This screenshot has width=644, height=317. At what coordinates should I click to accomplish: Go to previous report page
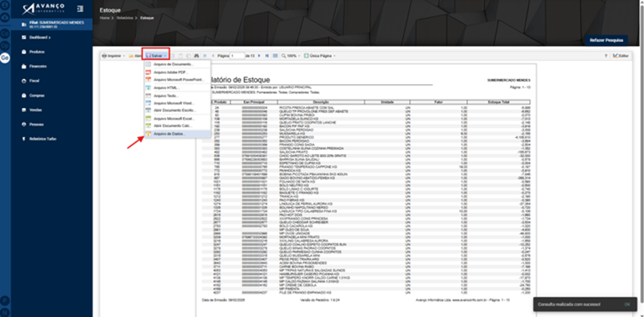click(x=213, y=55)
